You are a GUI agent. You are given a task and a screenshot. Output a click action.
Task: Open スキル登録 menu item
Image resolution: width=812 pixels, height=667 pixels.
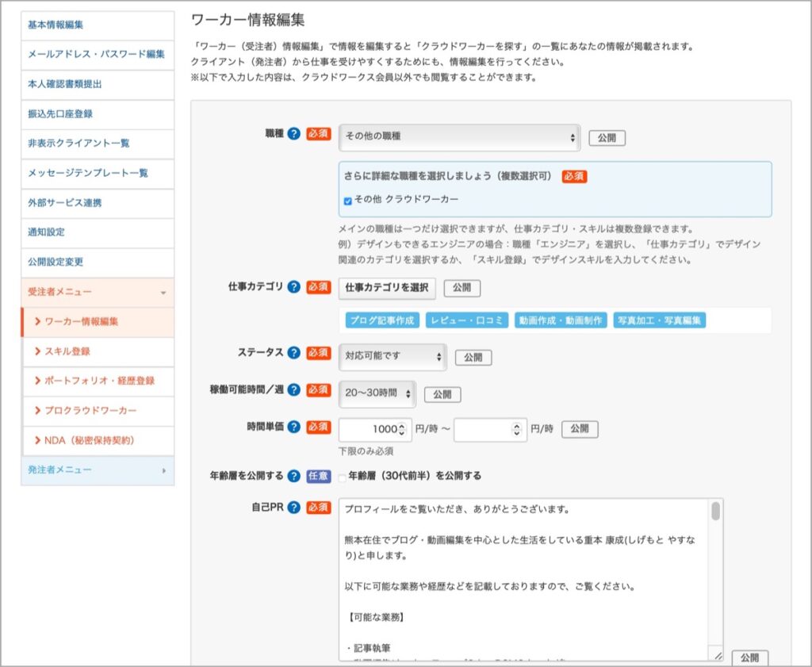pyautogui.click(x=98, y=351)
